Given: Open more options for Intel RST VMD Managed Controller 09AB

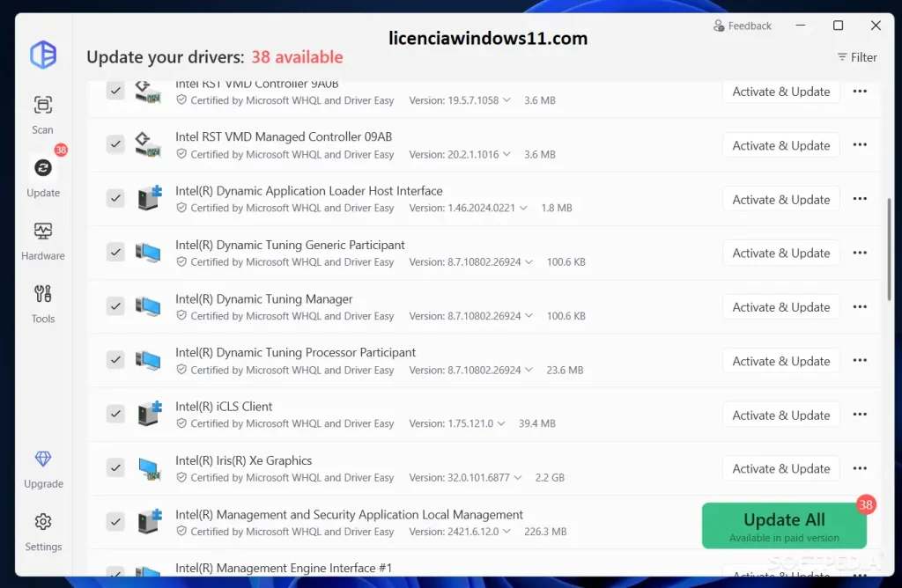Looking at the screenshot, I should [x=860, y=145].
